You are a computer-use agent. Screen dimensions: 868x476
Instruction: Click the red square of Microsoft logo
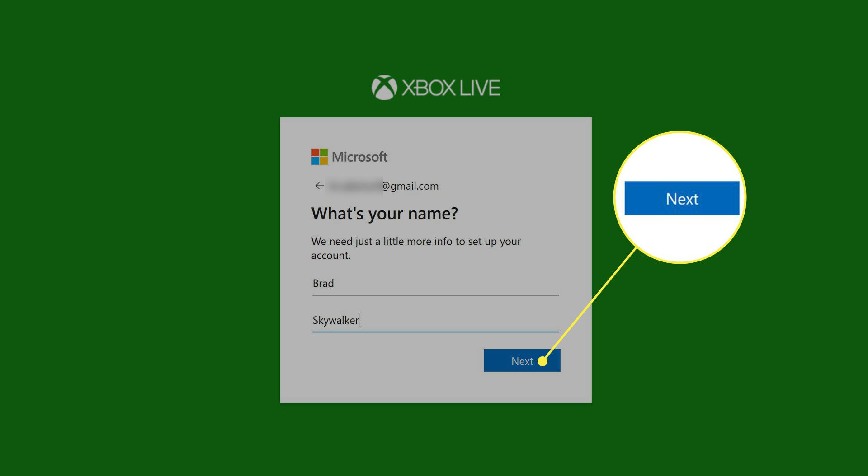(315, 153)
